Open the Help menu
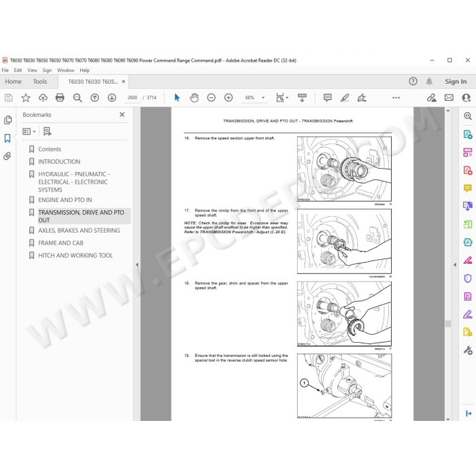The image size is (476, 476). [85, 71]
